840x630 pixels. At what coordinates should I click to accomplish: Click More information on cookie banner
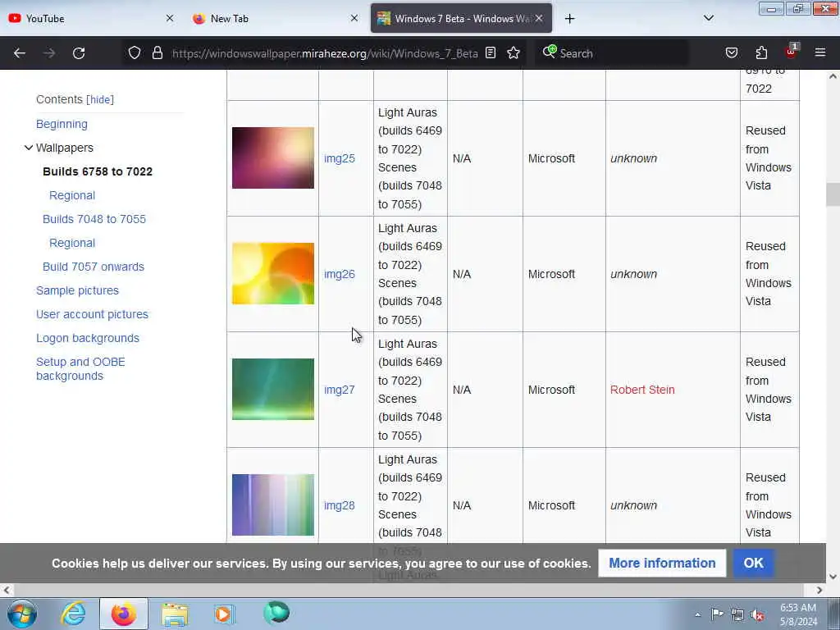[x=662, y=563]
